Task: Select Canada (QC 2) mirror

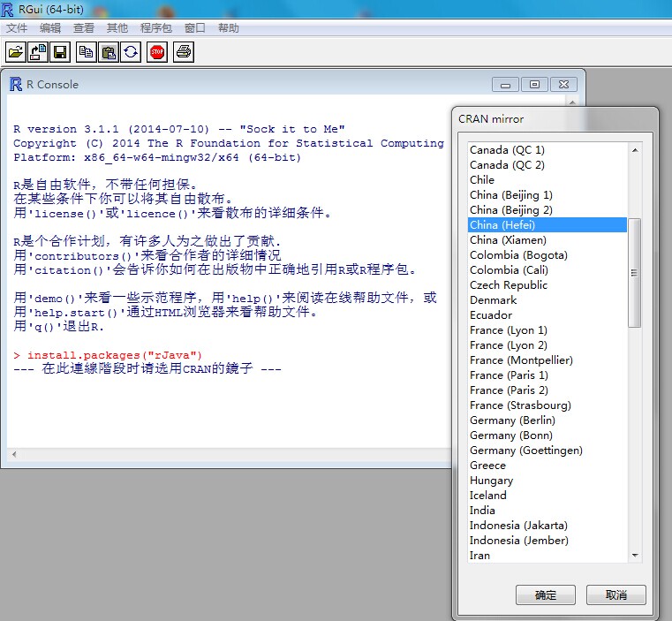Action: point(547,165)
